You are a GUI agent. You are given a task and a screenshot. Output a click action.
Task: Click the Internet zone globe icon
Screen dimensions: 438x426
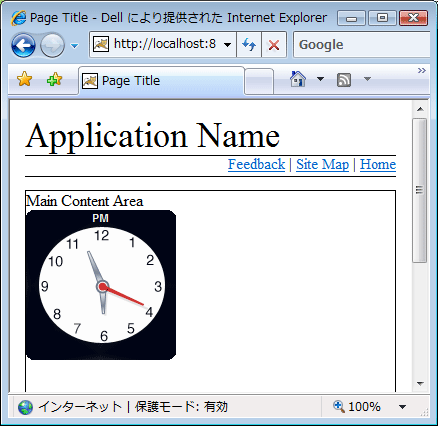(25, 407)
